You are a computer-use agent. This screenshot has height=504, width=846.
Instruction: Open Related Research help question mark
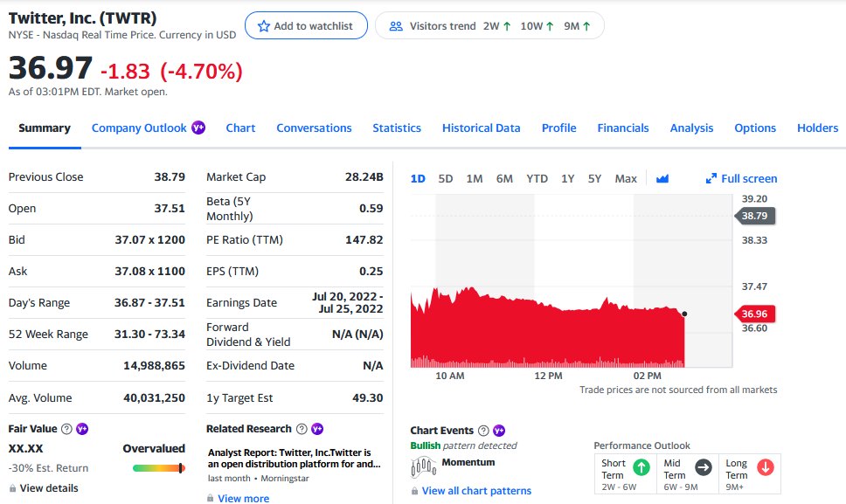tap(302, 429)
